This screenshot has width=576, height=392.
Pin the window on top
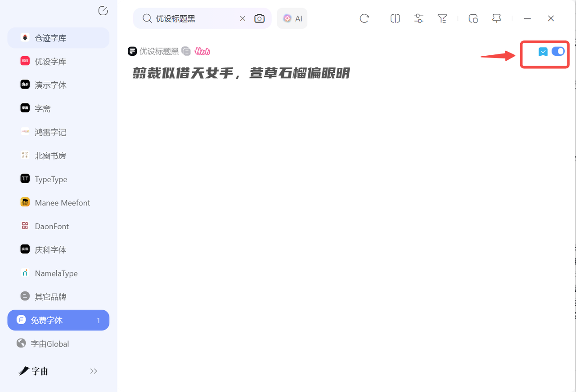(x=497, y=18)
